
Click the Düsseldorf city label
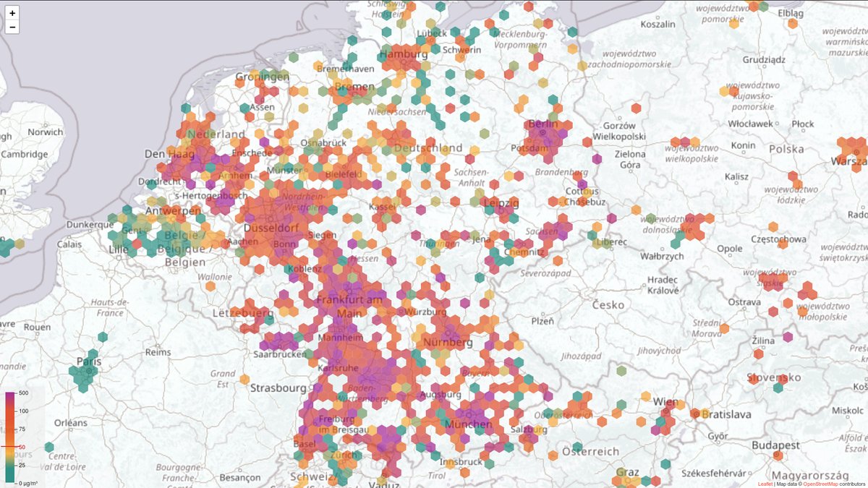272,228
